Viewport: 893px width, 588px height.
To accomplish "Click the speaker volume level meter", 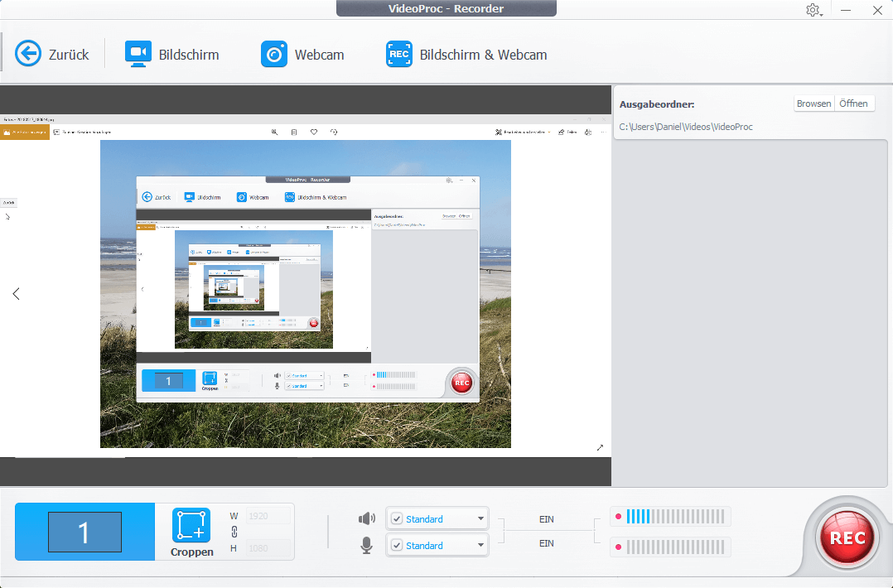I will tap(670, 517).
